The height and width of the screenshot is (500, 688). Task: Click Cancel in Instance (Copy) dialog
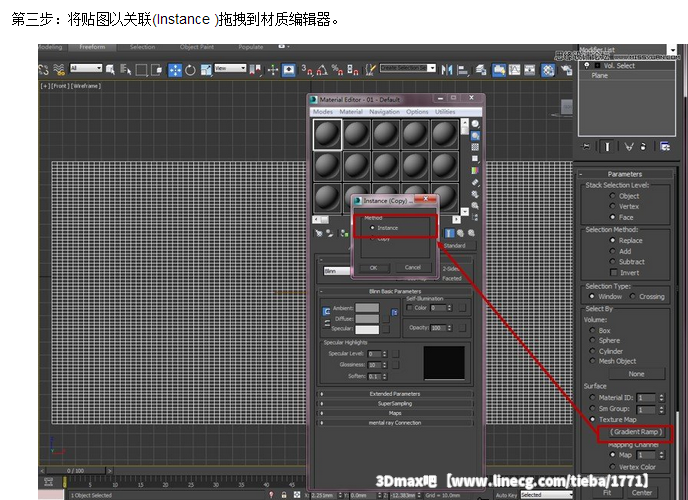pos(412,267)
